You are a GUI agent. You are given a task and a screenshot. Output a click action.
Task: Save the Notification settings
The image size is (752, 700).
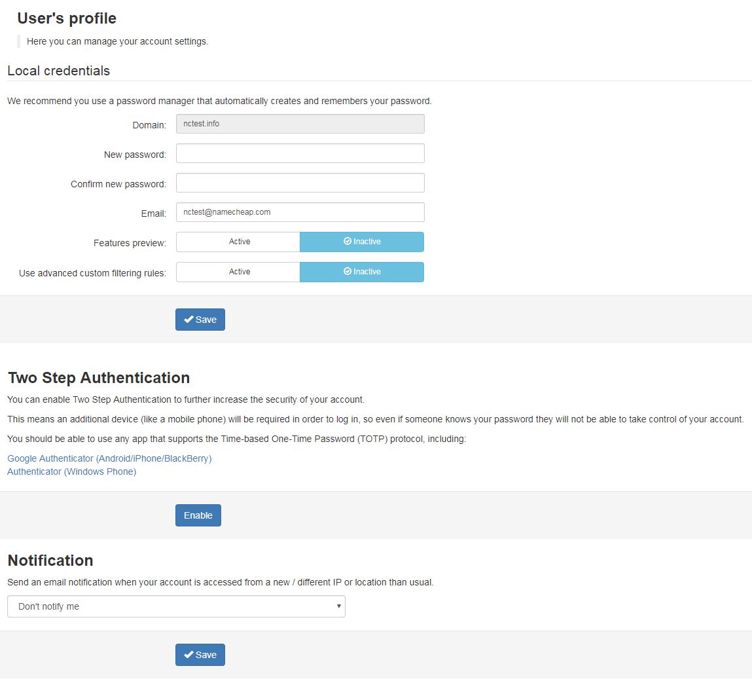point(200,655)
